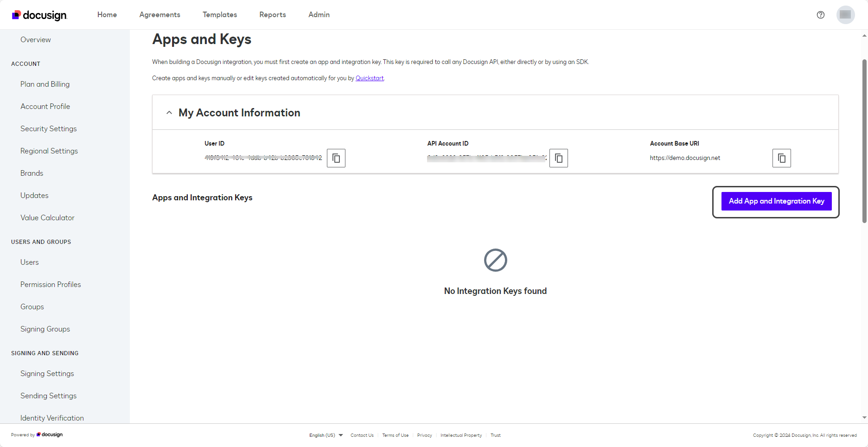
Task: Click Contact Us footer link
Action: click(362, 435)
